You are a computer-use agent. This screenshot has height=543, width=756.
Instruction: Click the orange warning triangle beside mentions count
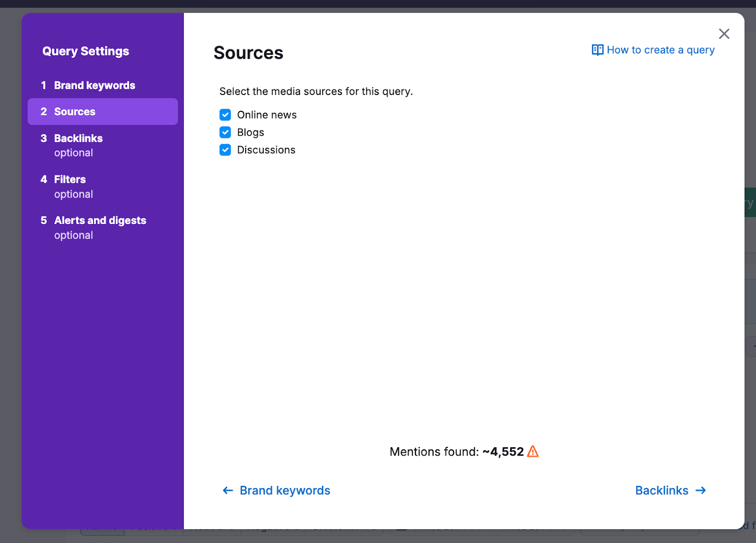(x=533, y=452)
